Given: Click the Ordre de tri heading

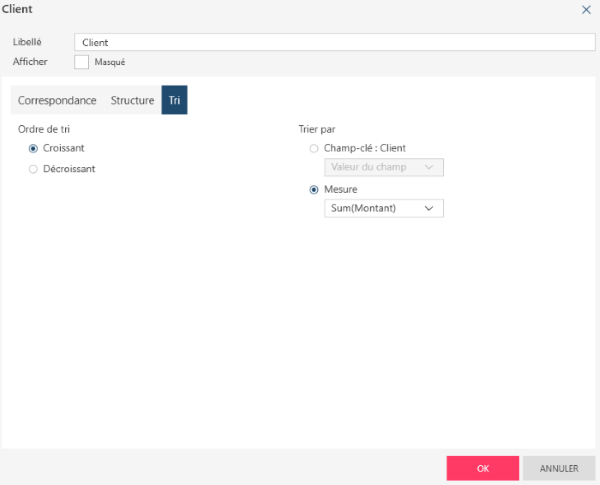Looking at the screenshot, I should coord(43,129).
